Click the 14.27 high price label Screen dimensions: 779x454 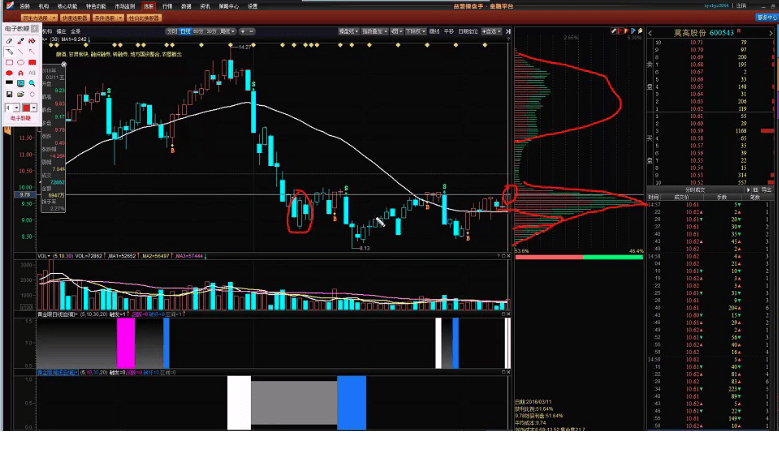pyautogui.click(x=245, y=47)
